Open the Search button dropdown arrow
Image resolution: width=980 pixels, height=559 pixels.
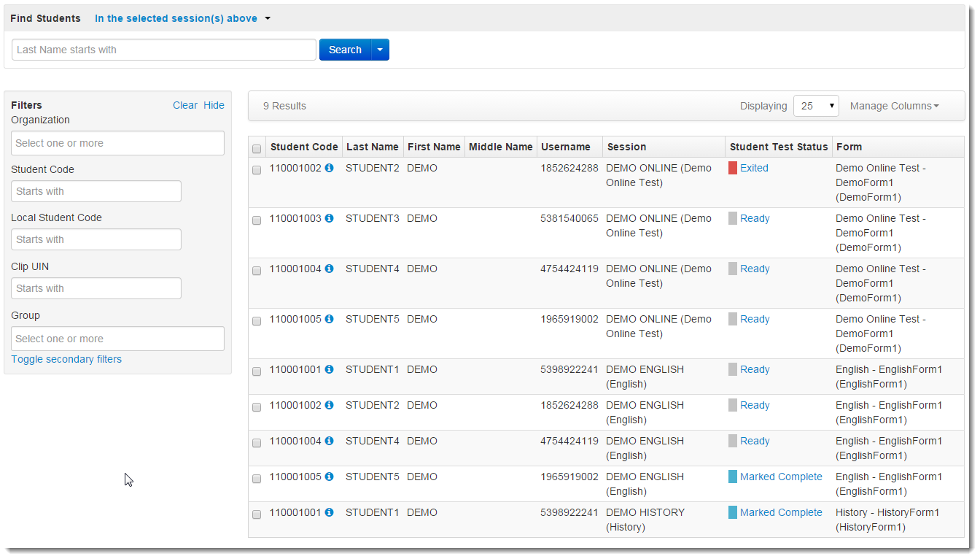381,50
